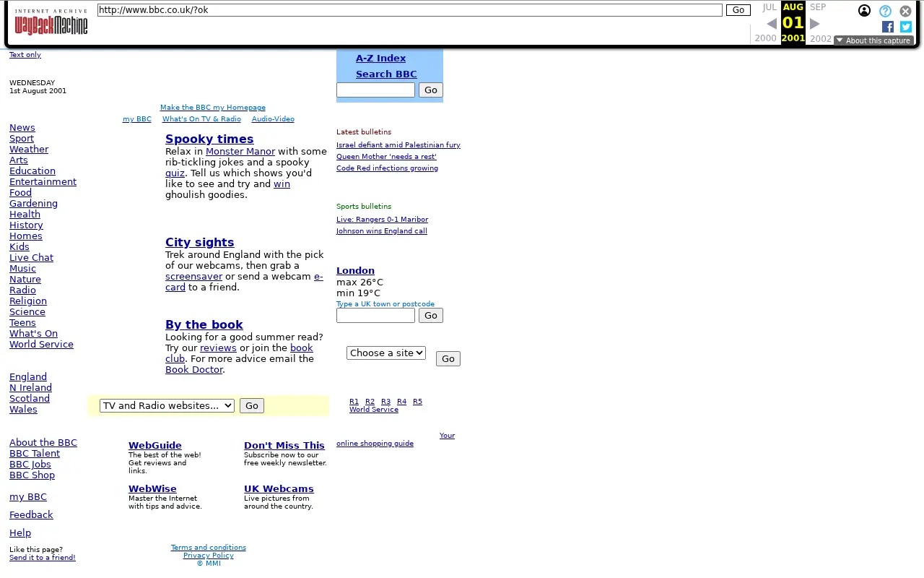
Task: Open the City sights headline
Action: (200, 242)
